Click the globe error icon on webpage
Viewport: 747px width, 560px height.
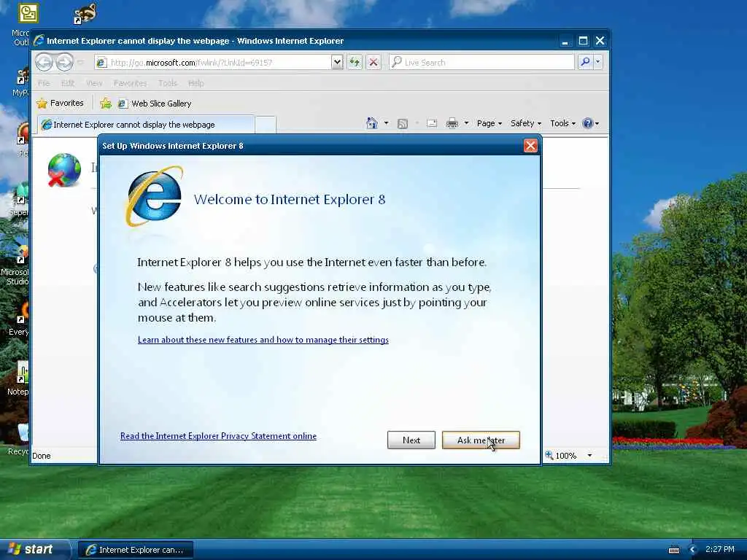64,170
